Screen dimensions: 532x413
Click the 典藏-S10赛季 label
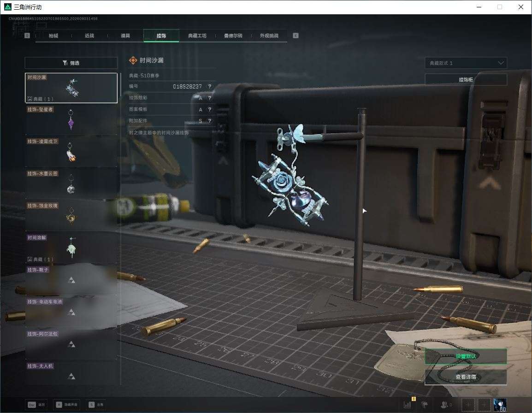tap(144, 75)
